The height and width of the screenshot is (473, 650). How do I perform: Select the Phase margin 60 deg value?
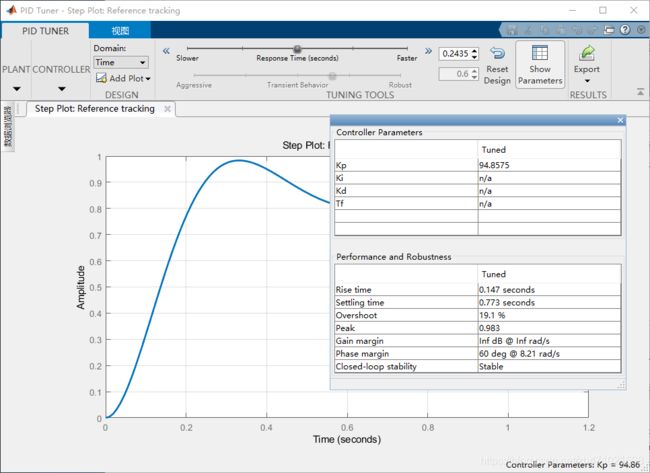point(549,354)
